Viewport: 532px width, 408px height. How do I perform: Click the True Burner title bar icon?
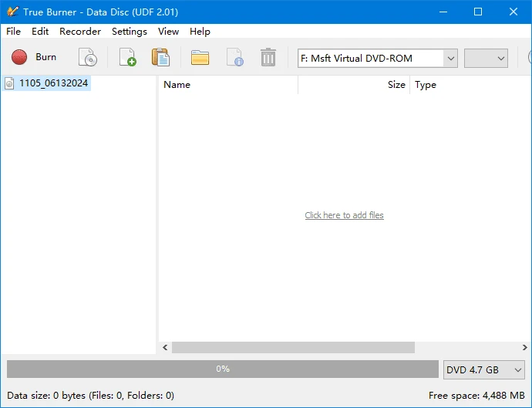[12, 12]
